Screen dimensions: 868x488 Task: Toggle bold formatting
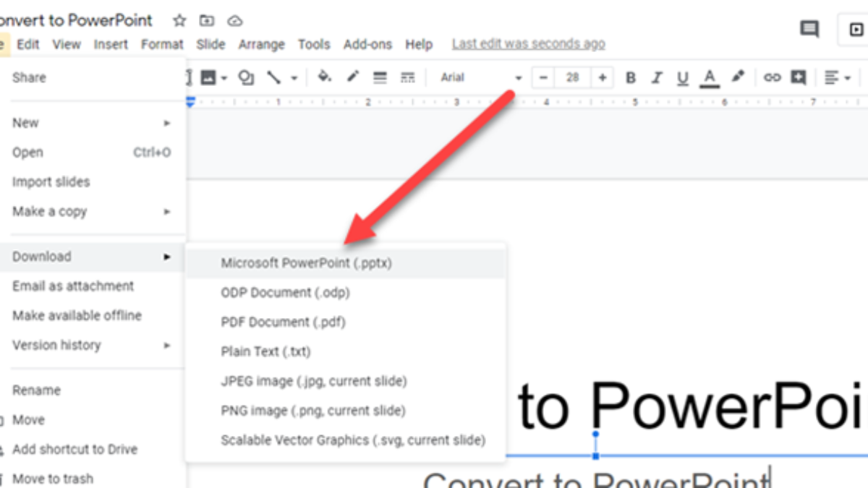[x=631, y=77]
